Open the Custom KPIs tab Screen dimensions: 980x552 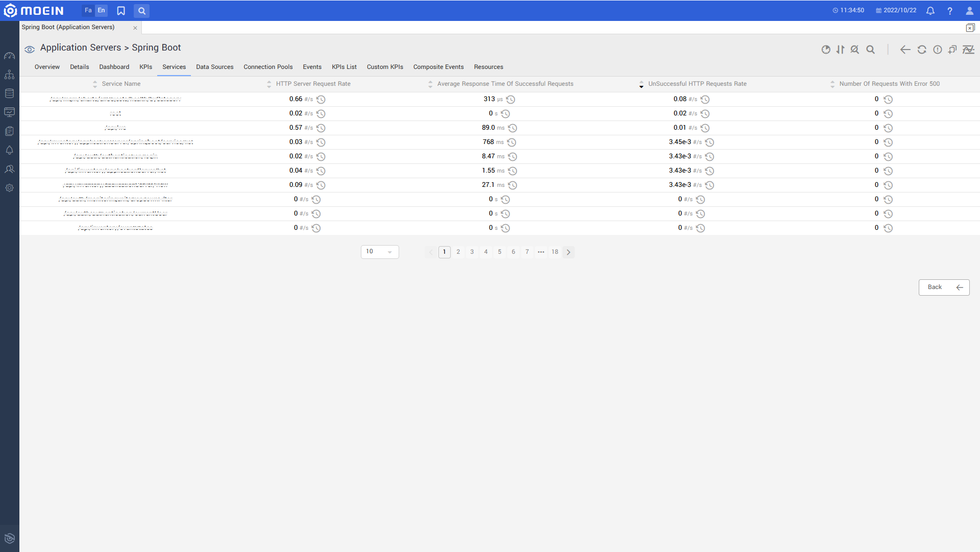[x=385, y=67]
